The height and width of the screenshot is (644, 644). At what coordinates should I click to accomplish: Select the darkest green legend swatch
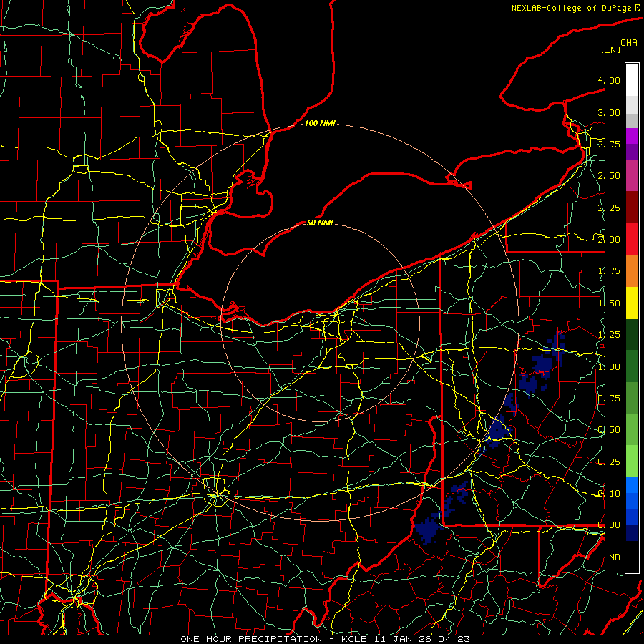632,335
